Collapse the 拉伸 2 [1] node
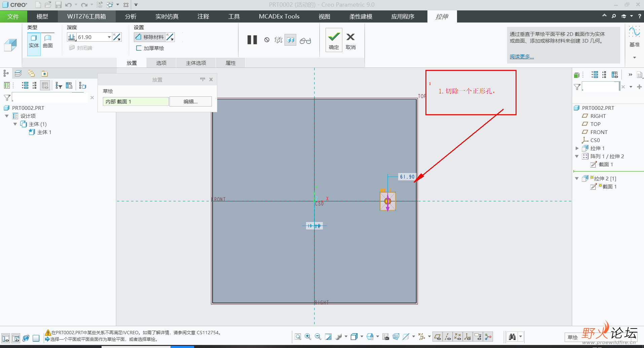The height and width of the screenshot is (348, 644). [577, 178]
